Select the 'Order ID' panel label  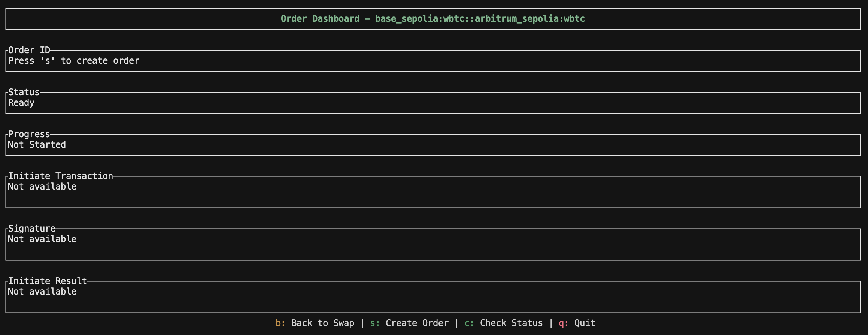coord(29,50)
